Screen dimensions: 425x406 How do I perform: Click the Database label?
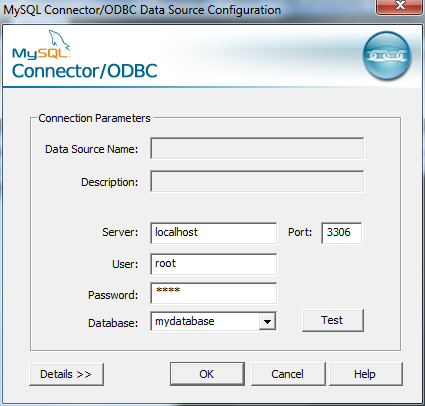click(x=113, y=323)
